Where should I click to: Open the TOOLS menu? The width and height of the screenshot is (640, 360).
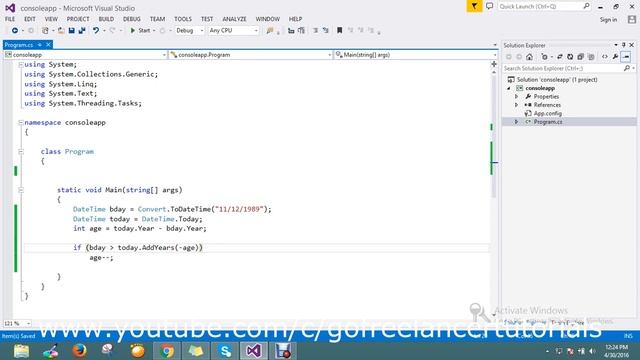point(182,19)
